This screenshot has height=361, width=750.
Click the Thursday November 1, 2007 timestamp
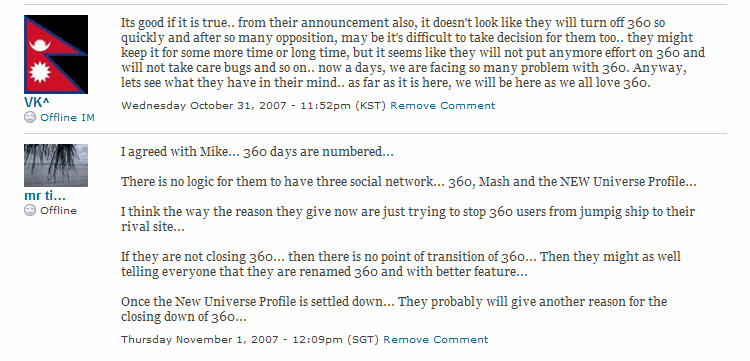pyautogui.click(x=232, y=339)
